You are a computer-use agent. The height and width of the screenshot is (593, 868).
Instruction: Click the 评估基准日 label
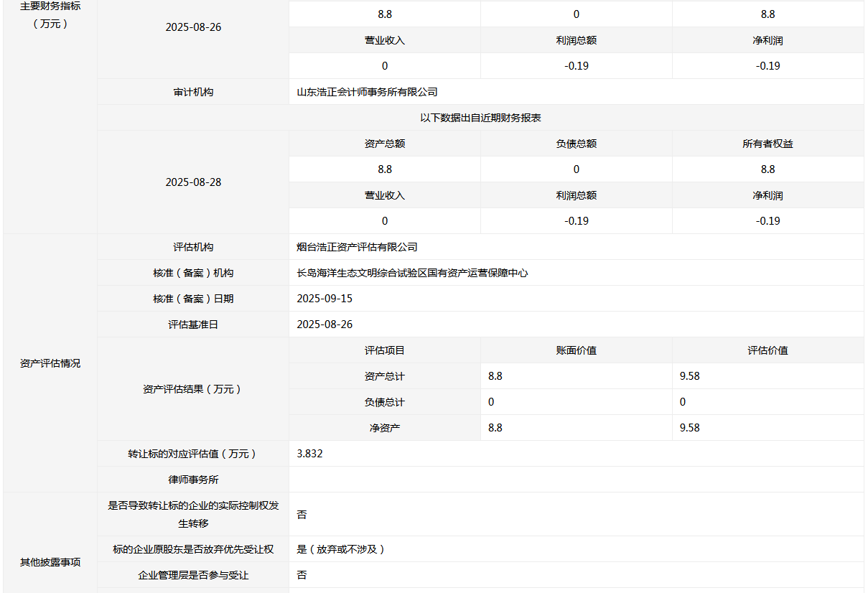[193, 324]
